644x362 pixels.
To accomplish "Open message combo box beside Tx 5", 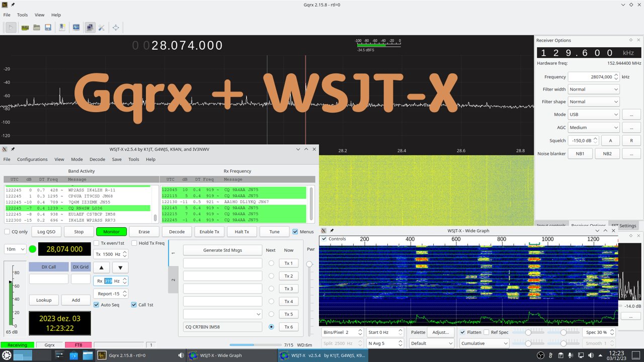I will coord(222,314).
